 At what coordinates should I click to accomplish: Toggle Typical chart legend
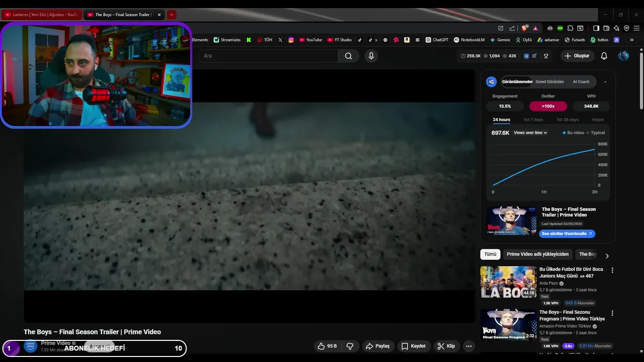point(595,133)
